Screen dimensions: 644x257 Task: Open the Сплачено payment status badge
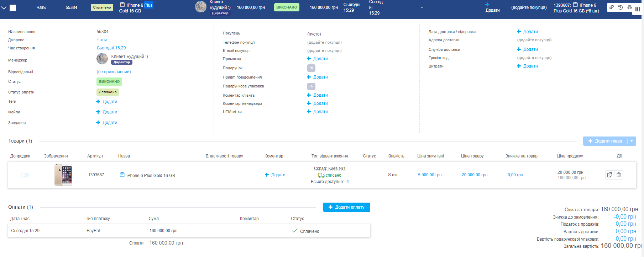108,92
